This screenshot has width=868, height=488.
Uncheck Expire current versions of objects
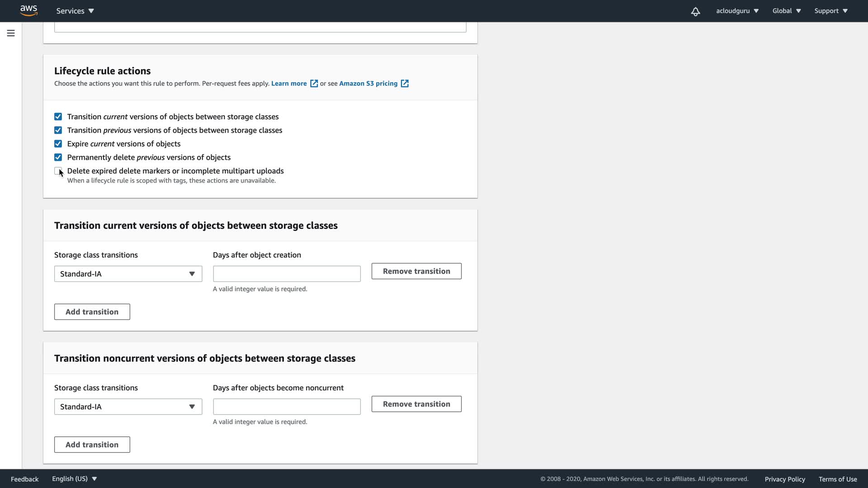[58, 144]
